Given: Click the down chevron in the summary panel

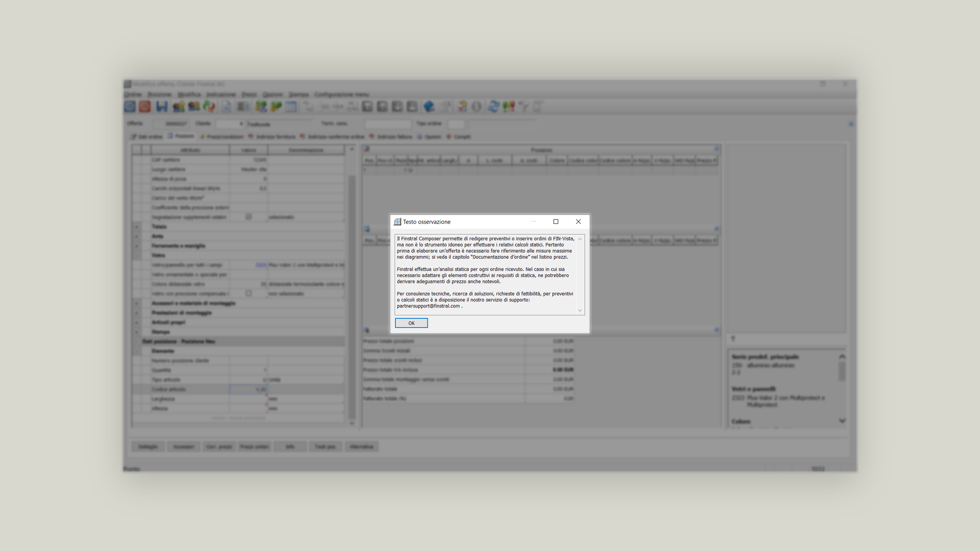Looking at the screenshot, I should click(x=842, y=421).
